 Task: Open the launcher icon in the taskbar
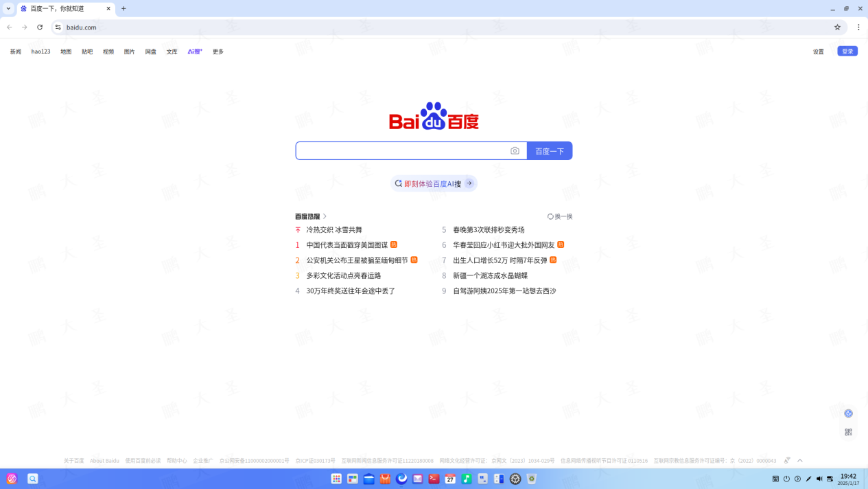click(12, 479)
